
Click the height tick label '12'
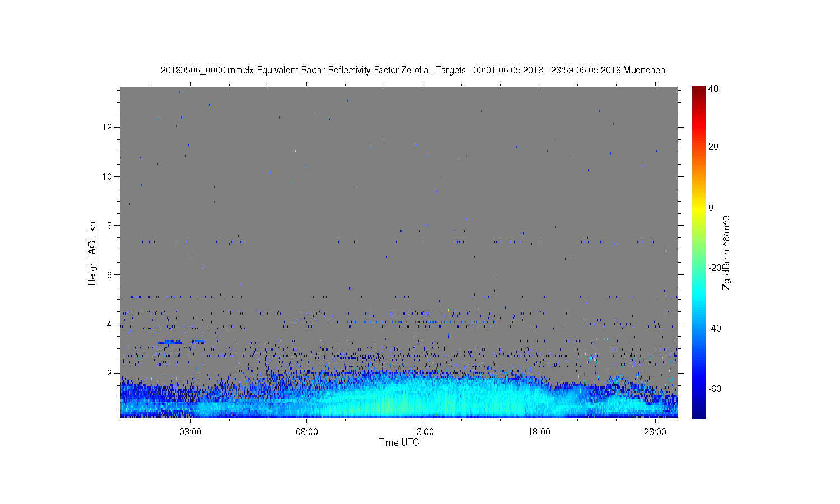[x=108, y=127]
